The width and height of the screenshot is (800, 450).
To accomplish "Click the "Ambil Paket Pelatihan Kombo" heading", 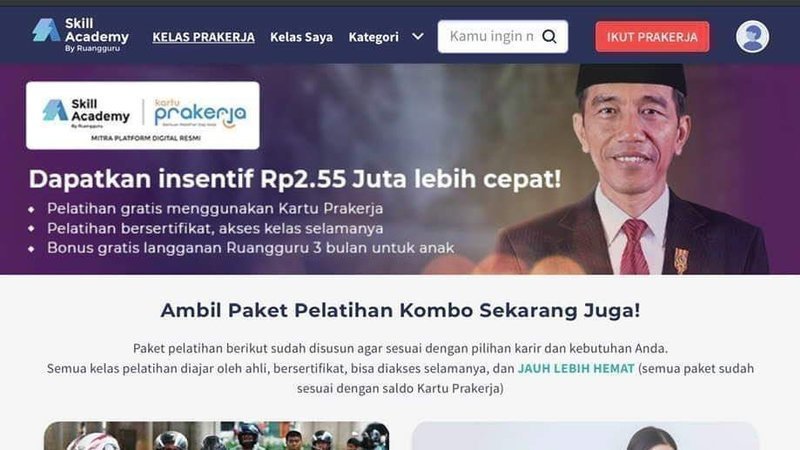I will click(x=400, y=310).
